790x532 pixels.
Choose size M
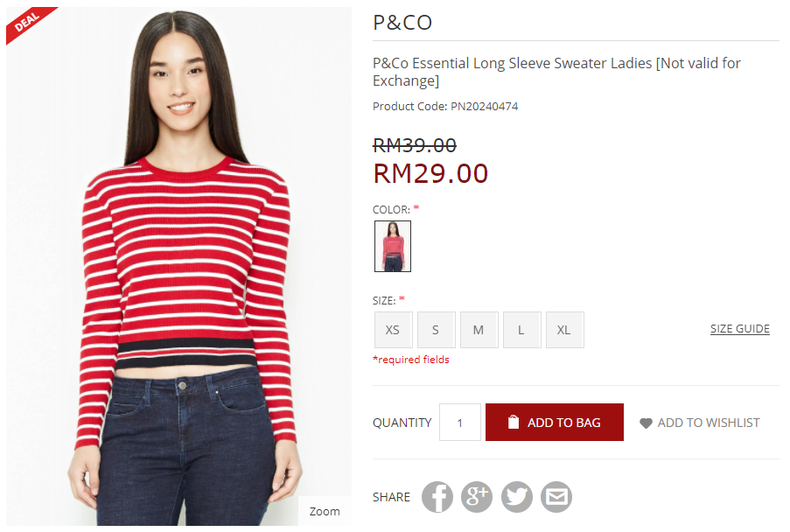479,330
